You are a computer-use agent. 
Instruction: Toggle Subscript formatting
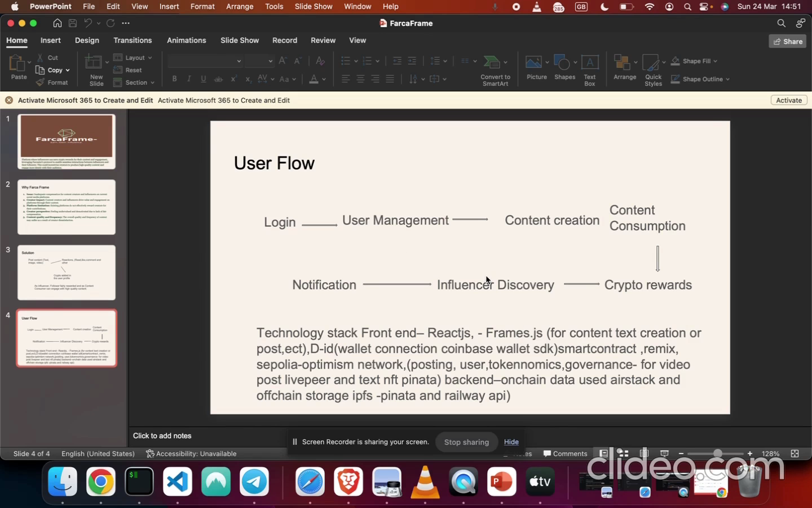click(x=248, y=79)
